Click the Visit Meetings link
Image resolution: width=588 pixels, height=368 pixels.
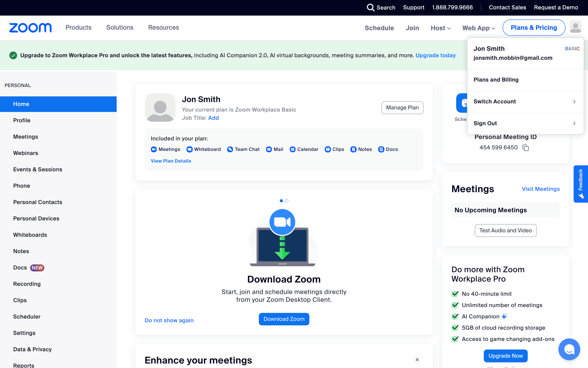point(541,189)
